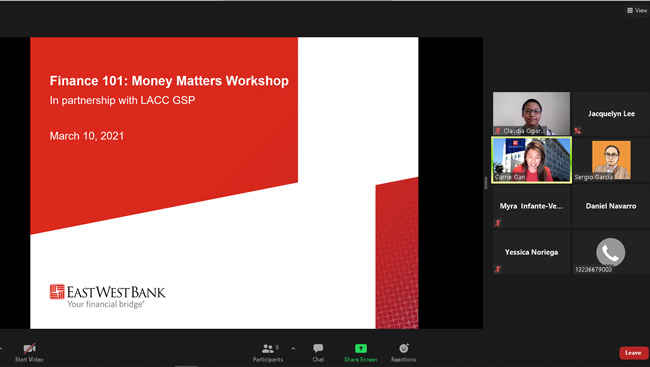Screen dimensions: 650x367
Task: Expand the Participants options caret
Action: (293, 349)
